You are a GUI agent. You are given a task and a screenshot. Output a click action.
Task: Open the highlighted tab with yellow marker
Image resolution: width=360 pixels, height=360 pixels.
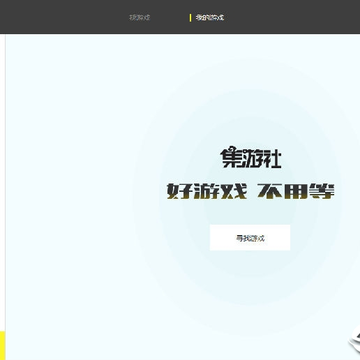pos(210,18)
